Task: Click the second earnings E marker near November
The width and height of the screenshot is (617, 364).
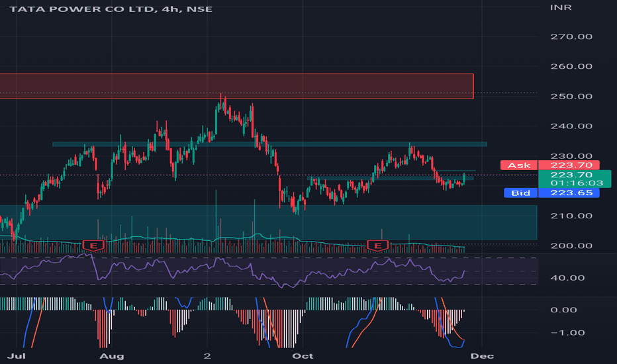Action: [x=378, y=246]
